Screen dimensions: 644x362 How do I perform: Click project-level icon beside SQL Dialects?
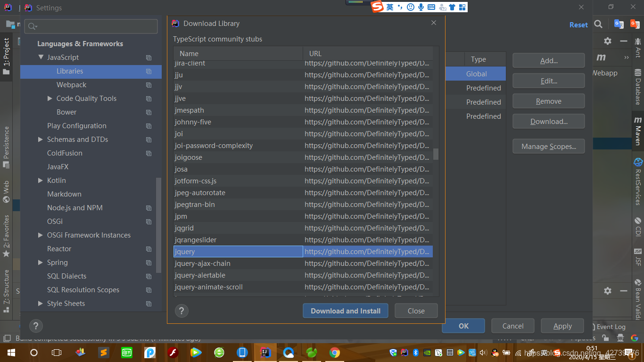coord(149,277)
